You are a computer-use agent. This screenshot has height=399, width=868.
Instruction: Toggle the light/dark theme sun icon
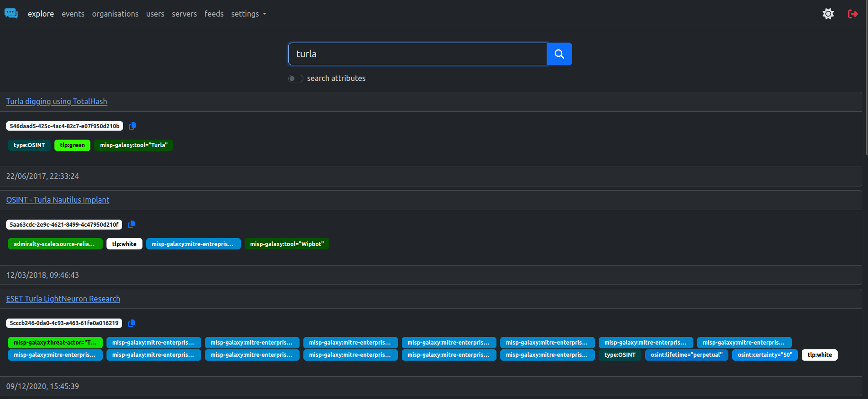[828, 14]
